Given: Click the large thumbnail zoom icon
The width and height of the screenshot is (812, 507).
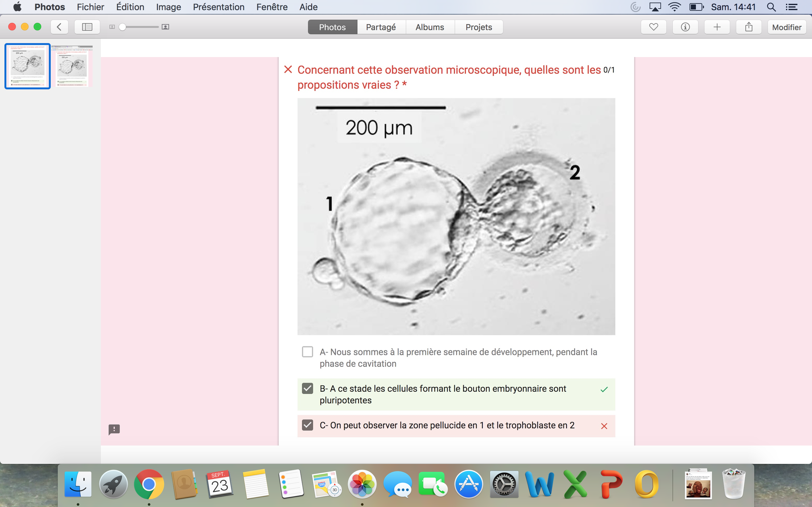Looking at the screenshot, I should tap(166, 27).
